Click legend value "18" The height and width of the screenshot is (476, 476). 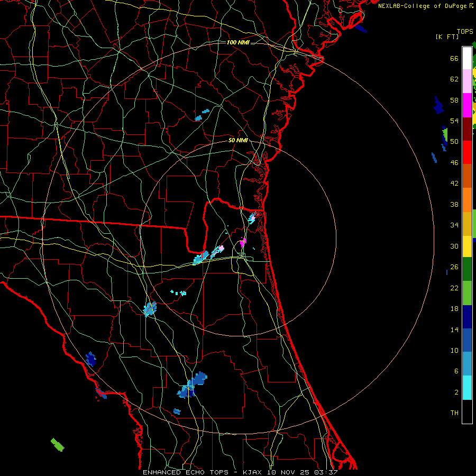point(454,309)
